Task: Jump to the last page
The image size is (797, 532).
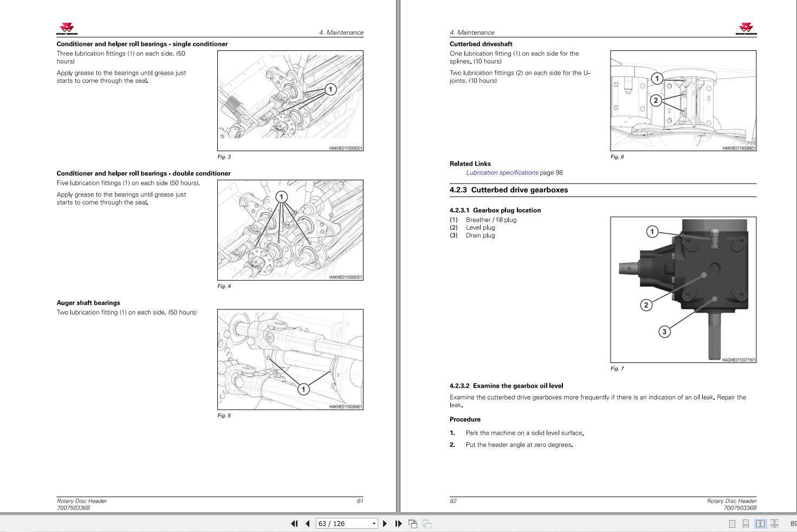Action: (x=398, y=523)
